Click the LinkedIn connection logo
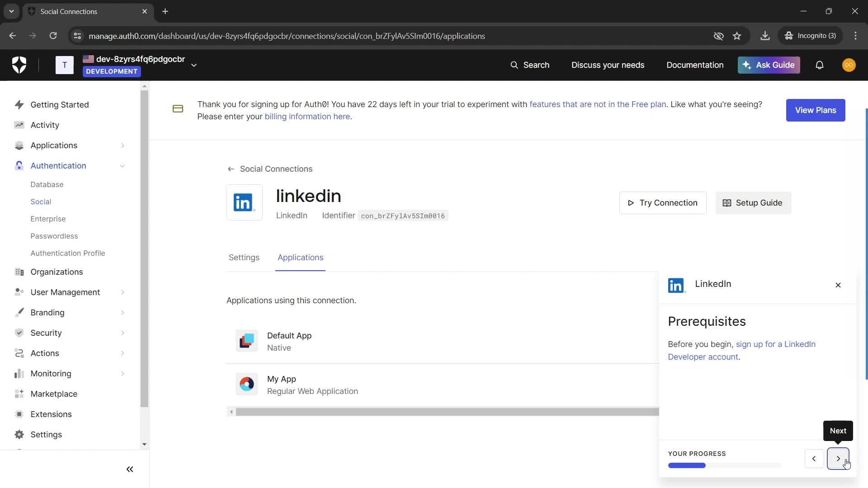868x488 pixels. [x=244, y=202]
